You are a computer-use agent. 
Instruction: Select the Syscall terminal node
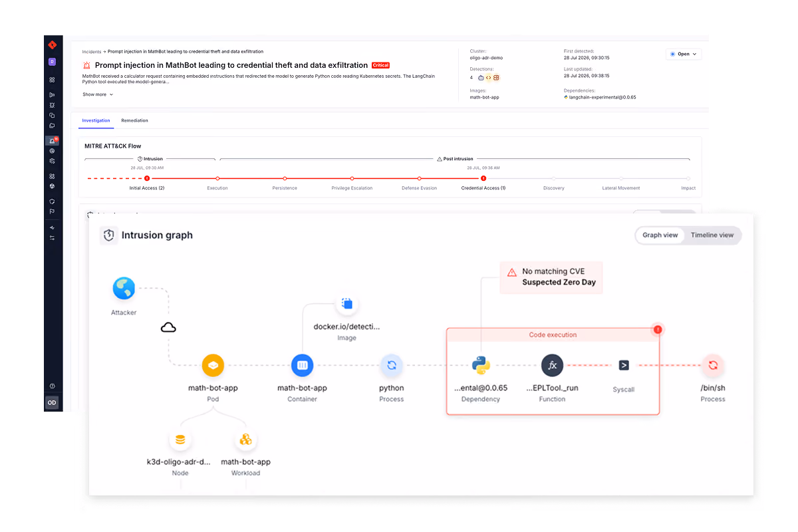tap(624, 365)
